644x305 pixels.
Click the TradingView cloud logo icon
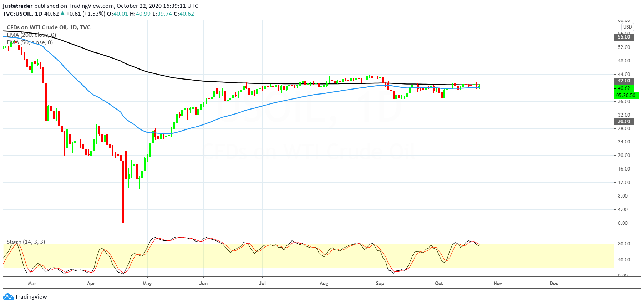tap(9, 297)
